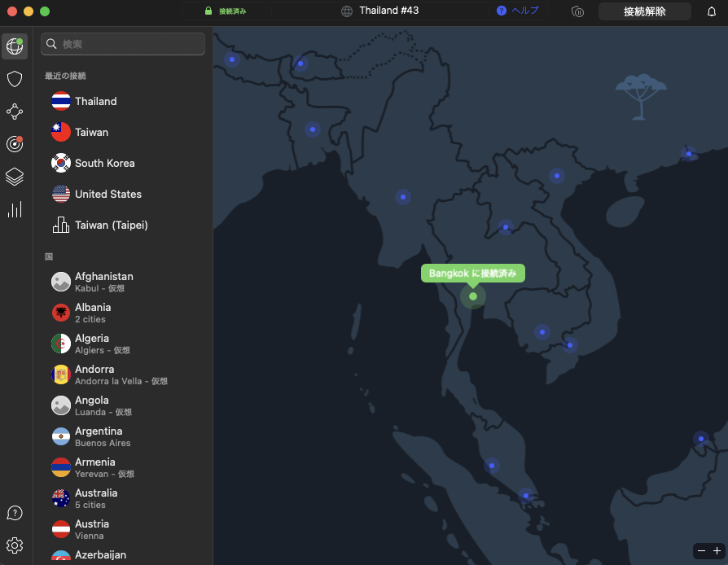
Task: Click the 接続解除 disconnect button
Action: 644,11
